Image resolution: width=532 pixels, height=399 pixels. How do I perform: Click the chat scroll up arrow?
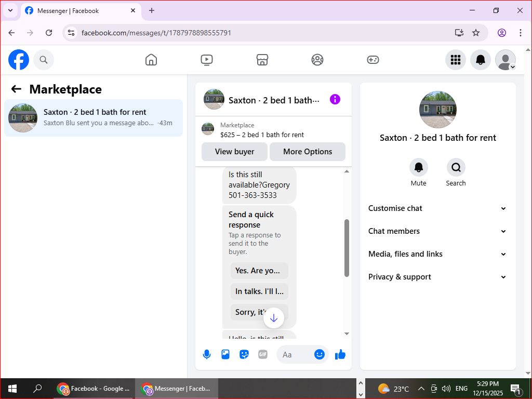[x=347, y=171]
